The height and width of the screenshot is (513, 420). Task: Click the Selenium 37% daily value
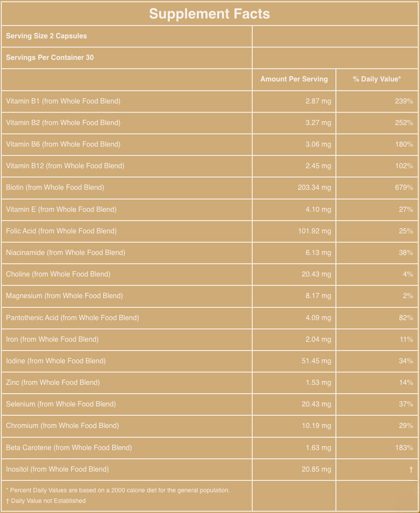pyautogui.click(x=406, y=404)
